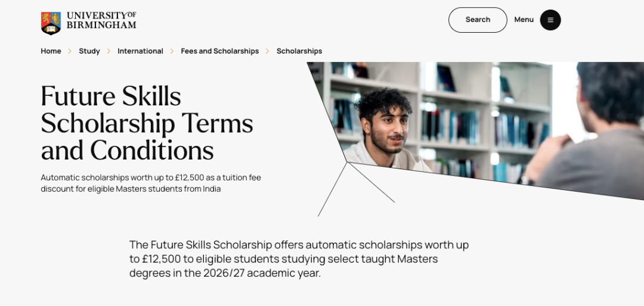Open the Search button
This screenshot has width=644, height=306.
pyautogui.click(x=478, y=20)
